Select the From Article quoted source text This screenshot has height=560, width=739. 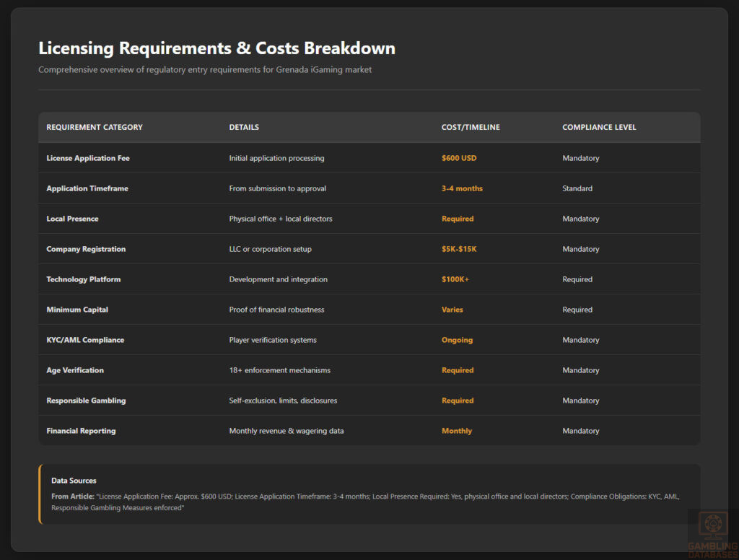(361, 502)
